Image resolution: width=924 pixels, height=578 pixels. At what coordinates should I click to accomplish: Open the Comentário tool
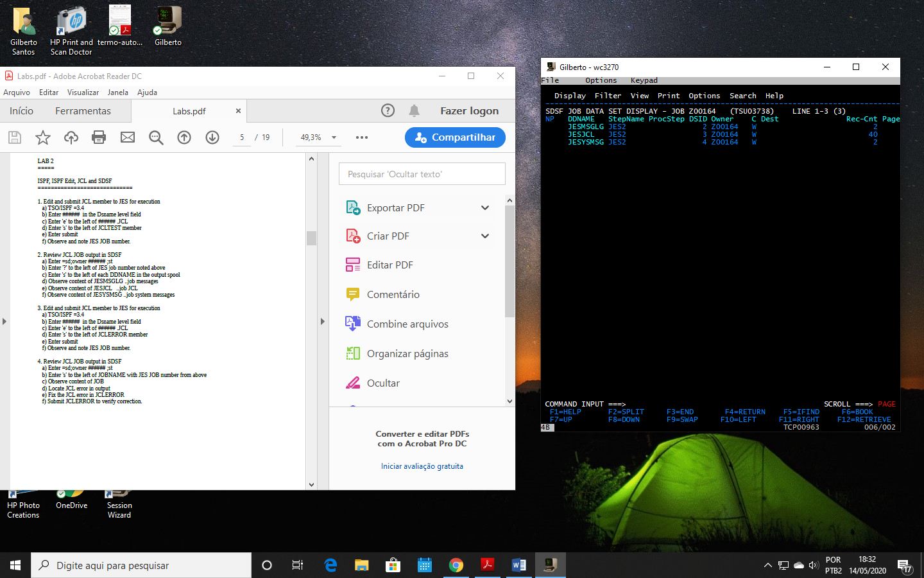pyautogui.click(x=393, y=294)
